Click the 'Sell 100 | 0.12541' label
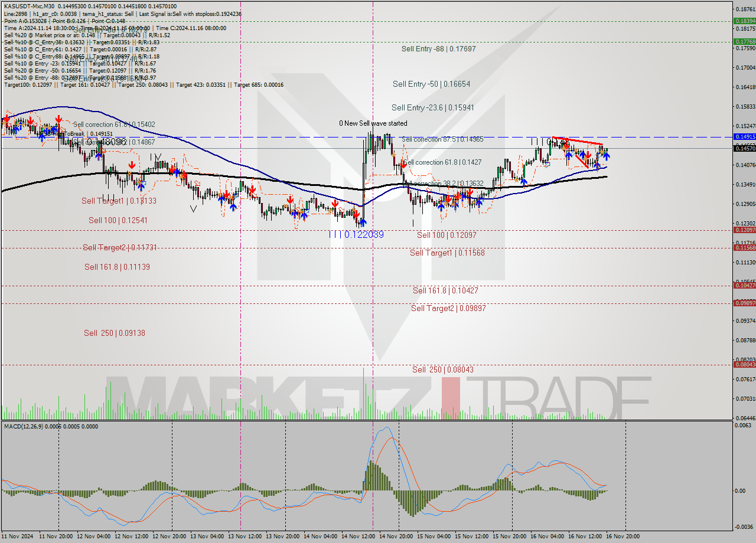Screen dimensions: 756x543 click(118, 220)
